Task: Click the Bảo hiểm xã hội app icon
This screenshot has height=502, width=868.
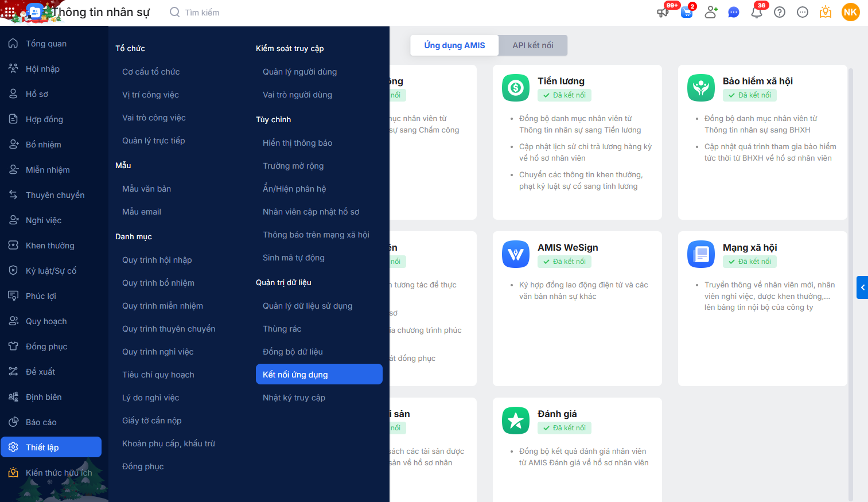Action: point(701,88)
